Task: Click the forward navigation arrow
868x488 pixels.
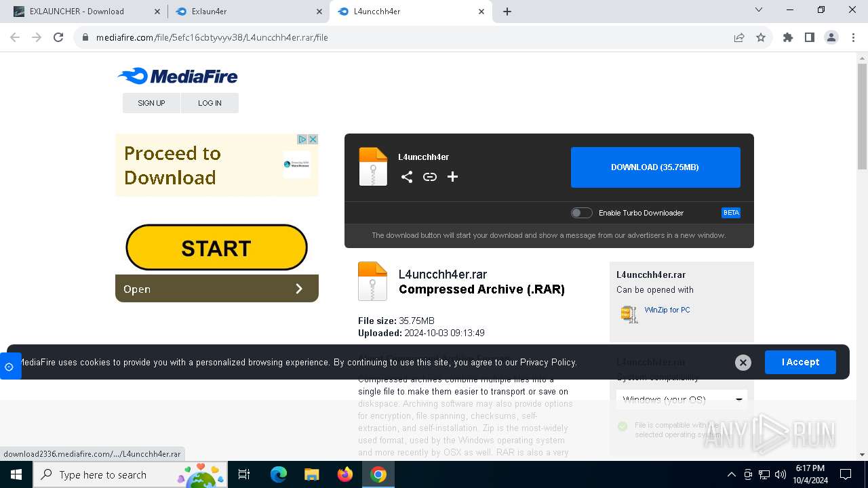Action: click(37, 37)
